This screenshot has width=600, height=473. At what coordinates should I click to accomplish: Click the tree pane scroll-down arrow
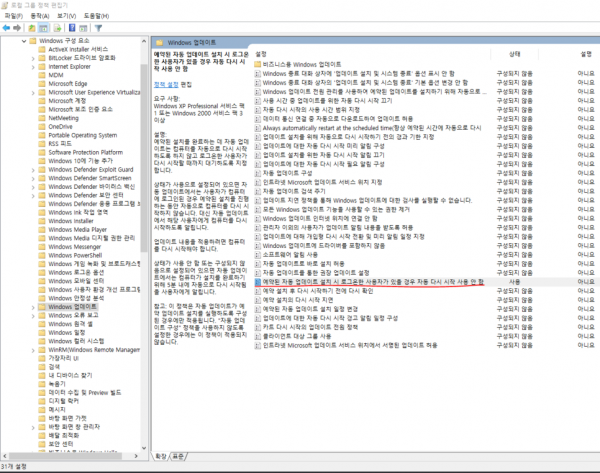[x=144, y=448]
